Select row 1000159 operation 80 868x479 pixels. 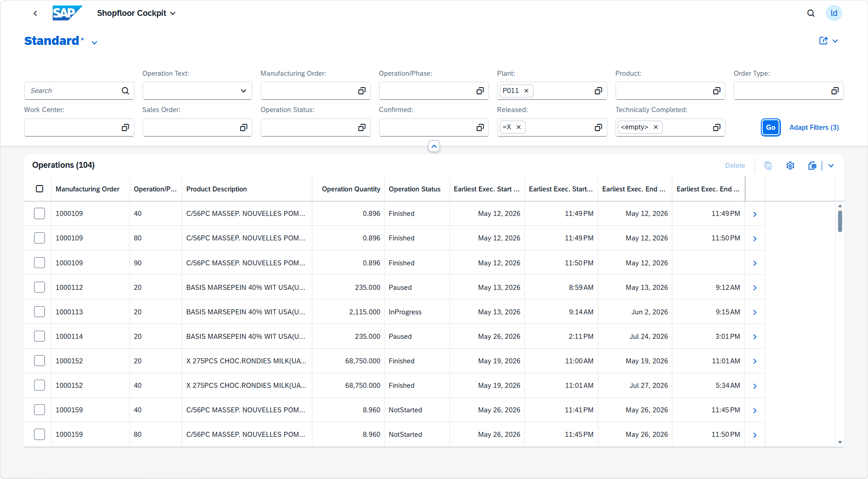tap(39, 434)
